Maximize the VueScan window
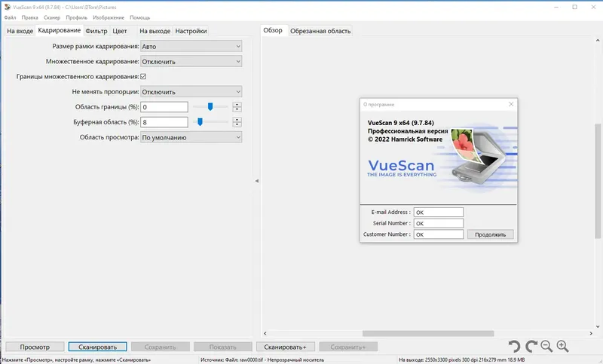This screenshot has height=364, width=603. (574, 7)
